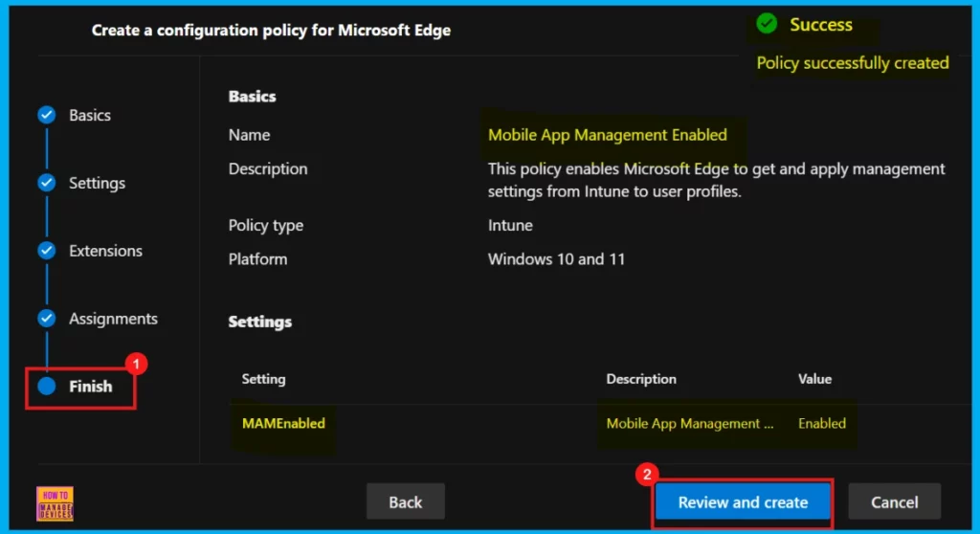Click the Description column header
The width and height of the screenshot is (980, 534).
[641, 379]
